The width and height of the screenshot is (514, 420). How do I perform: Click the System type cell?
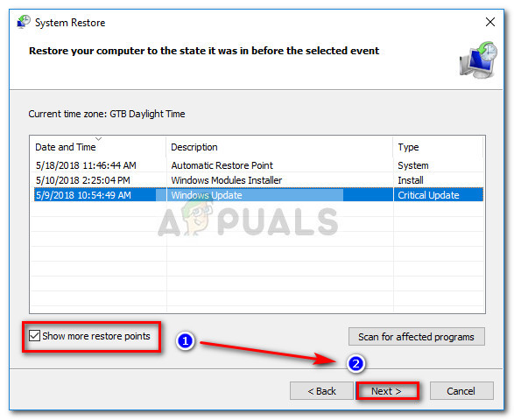[413, 165]
